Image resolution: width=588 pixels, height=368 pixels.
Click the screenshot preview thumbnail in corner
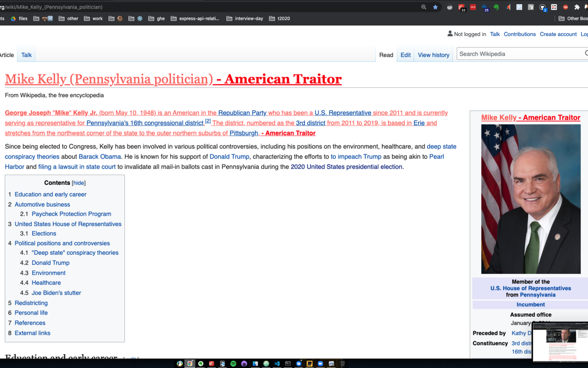tap(560, 342)
